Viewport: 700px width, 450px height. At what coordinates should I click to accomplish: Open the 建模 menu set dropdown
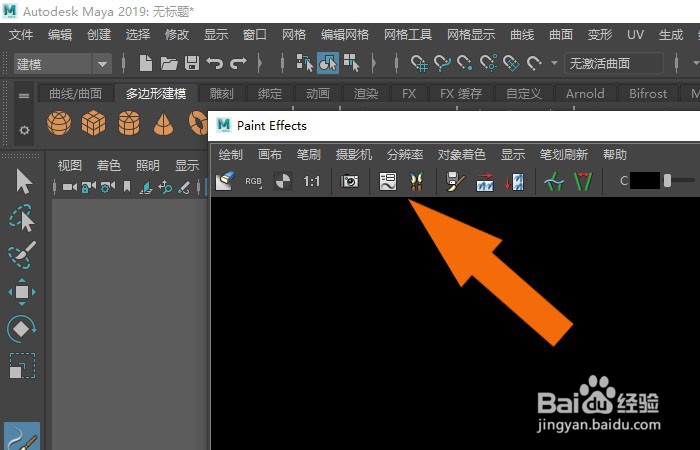(x=62, y=64)
